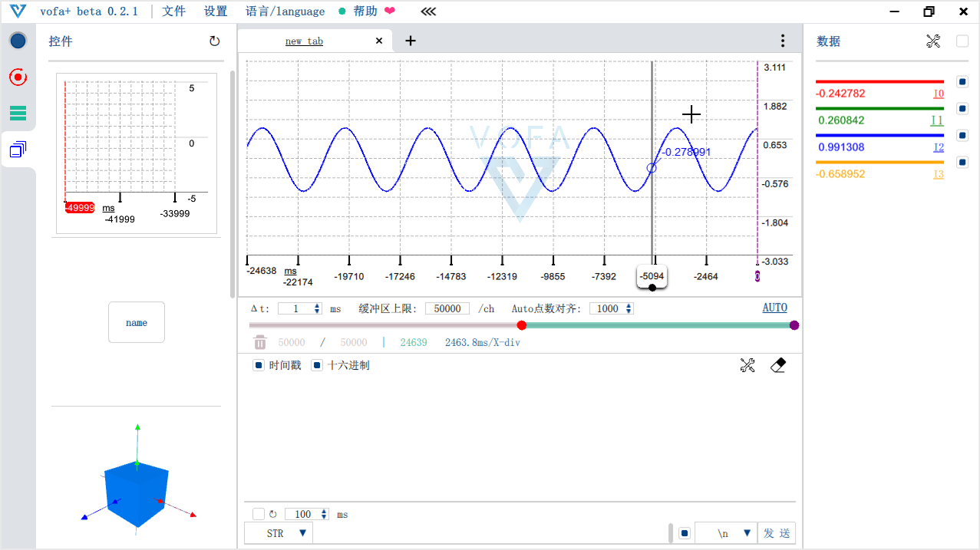Click the I2 blue color bar

coord(879,135)
